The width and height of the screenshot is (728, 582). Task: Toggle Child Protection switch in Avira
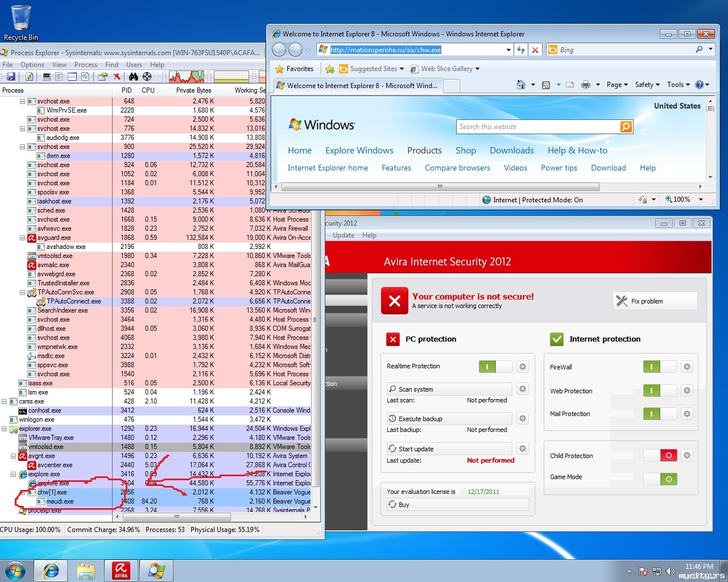(660, 455)
